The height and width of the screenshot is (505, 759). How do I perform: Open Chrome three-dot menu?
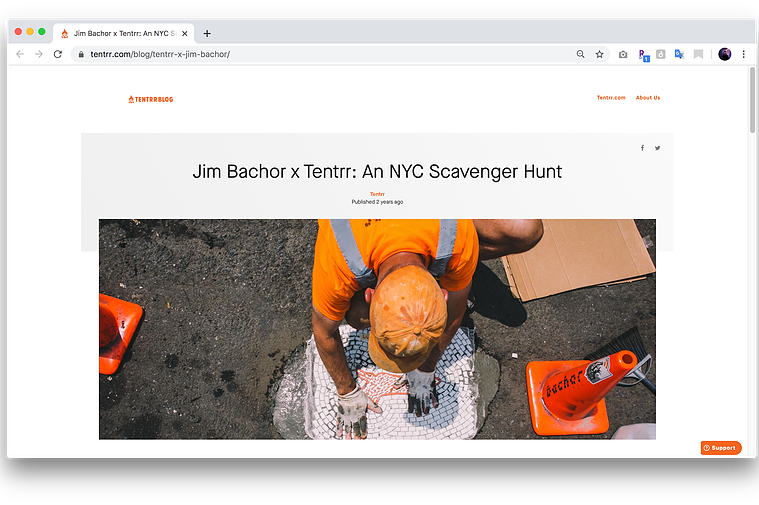744,54
